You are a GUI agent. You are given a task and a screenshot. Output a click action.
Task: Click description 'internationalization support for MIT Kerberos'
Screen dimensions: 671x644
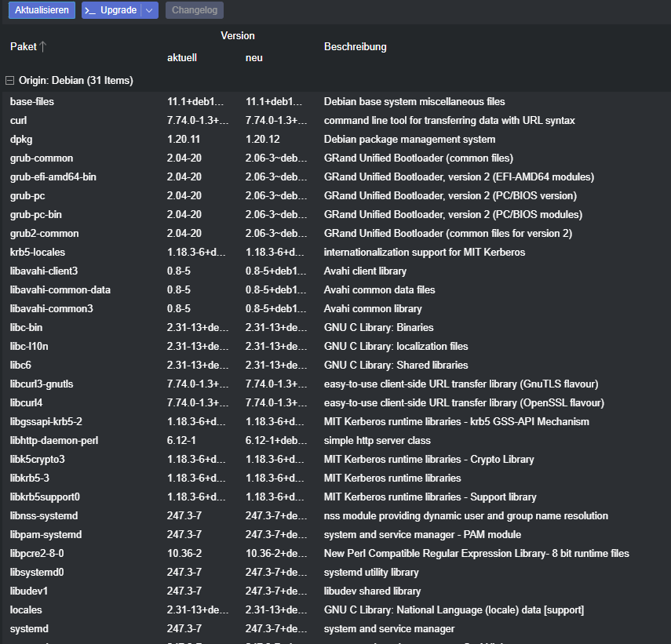tap(425, 252)
